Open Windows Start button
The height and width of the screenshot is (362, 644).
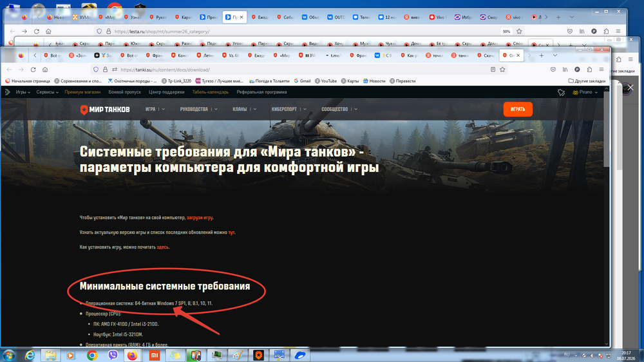coord(8,356)
